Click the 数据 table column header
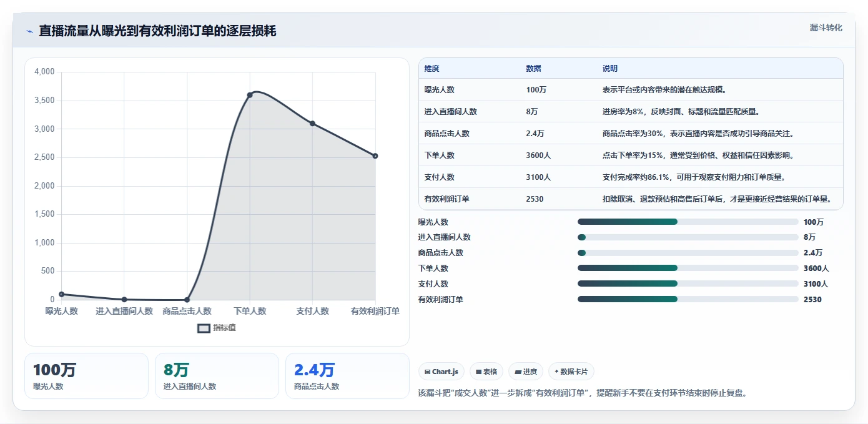 click(x=533, y=69)
